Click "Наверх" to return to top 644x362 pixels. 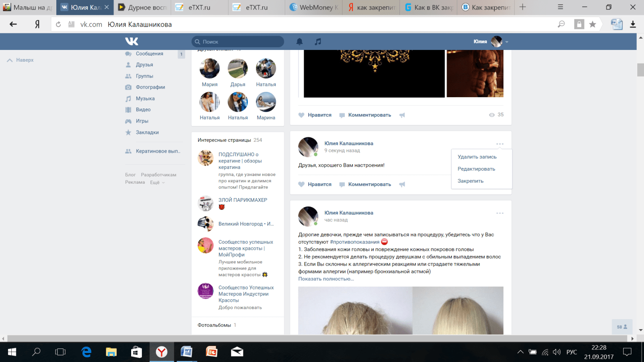(20, 60)
